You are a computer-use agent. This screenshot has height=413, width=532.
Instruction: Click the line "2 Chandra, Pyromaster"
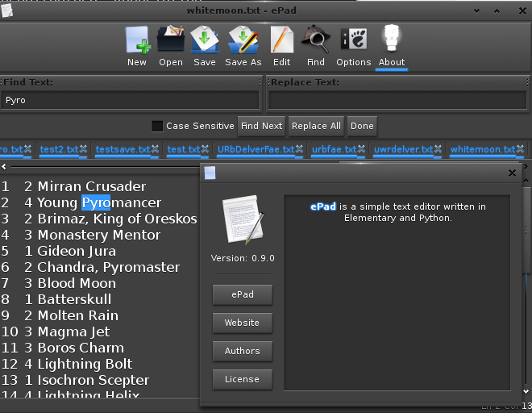pyautogui.click(x=102, y=267)
